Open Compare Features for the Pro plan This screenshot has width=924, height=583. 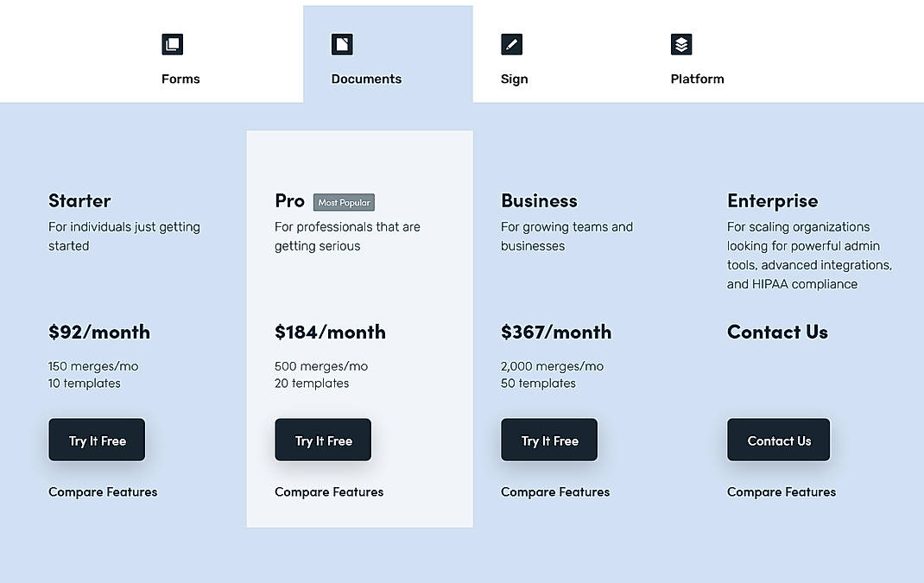329,491
